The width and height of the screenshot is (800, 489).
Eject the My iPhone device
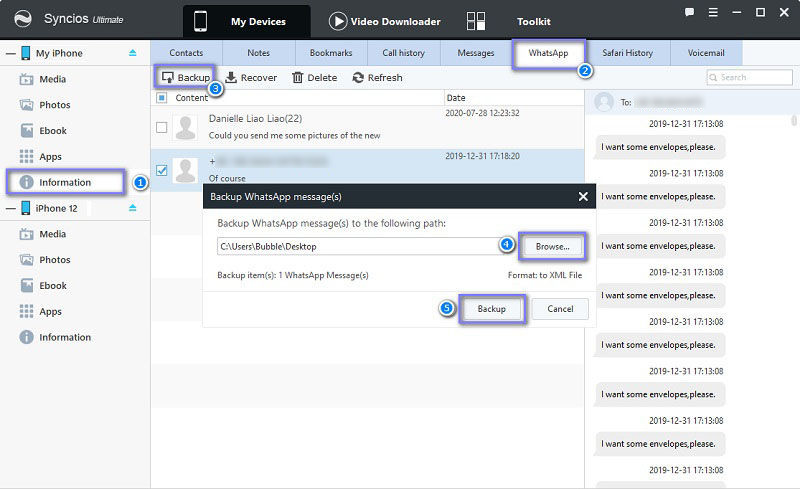coord(133,53)
